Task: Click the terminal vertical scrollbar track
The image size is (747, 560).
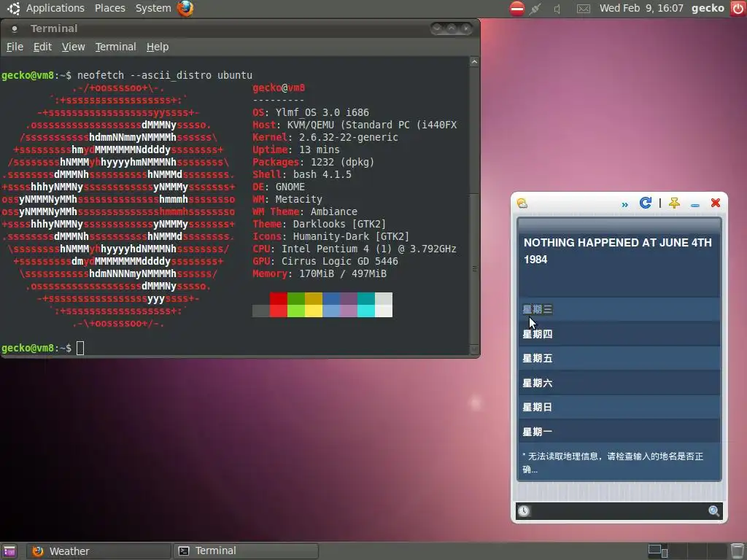Action: (x=474, y=206)
